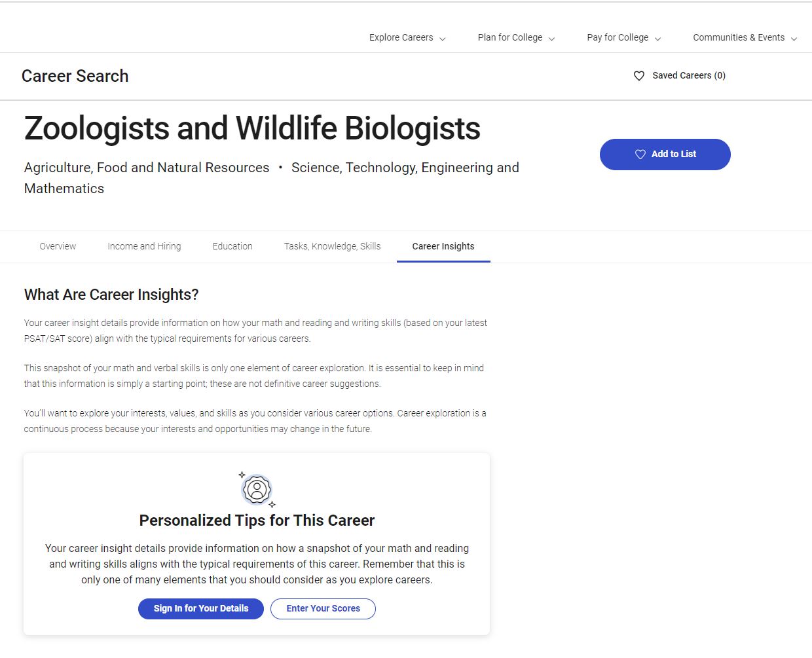Open the Communities & Events menu
Viewport: 812px width, 658px height.
738,37
